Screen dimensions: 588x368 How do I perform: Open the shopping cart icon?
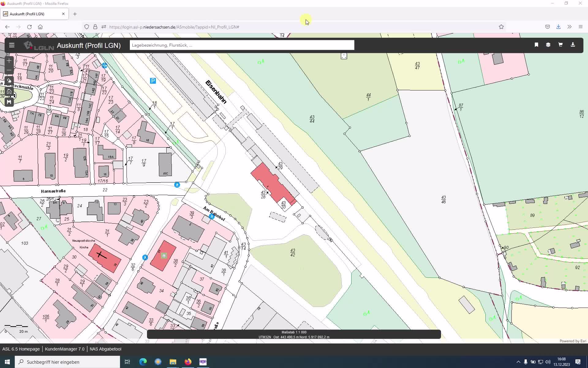tap(560, 45)
